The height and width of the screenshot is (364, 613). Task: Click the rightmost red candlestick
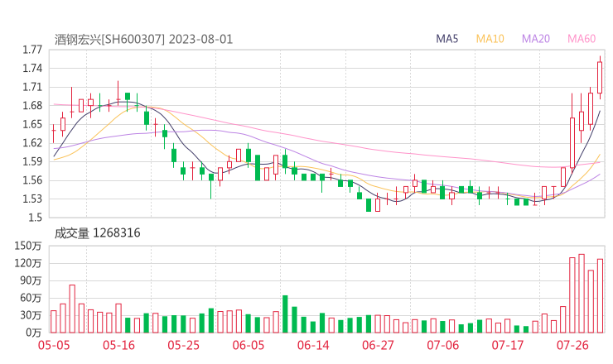click(x=600, y=78)
